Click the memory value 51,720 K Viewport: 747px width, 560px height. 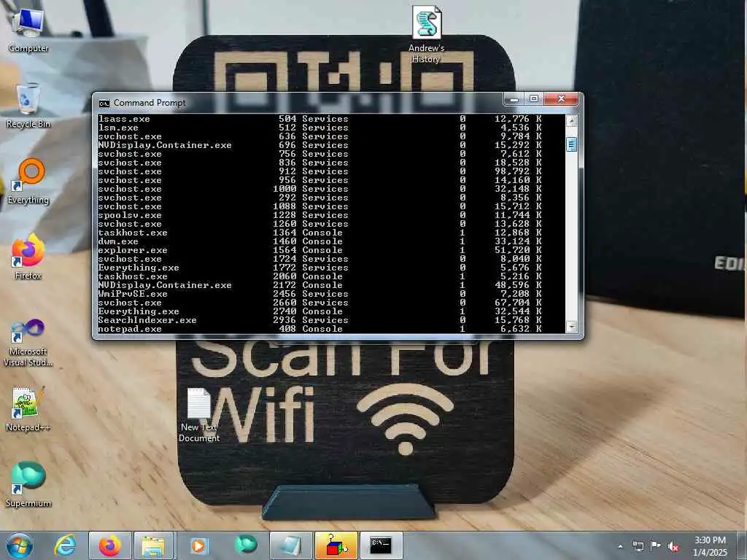518,250
